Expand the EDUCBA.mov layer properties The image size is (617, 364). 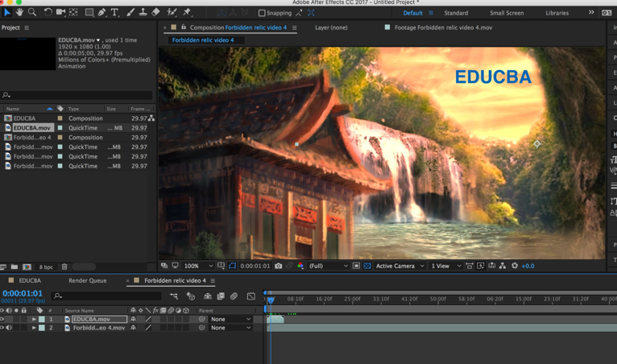click(35, 319)
